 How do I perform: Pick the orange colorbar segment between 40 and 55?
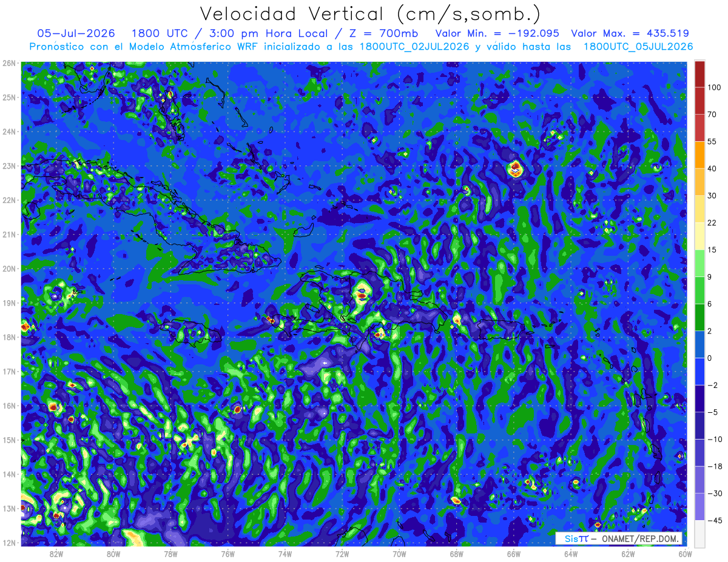tap(699, 155)
